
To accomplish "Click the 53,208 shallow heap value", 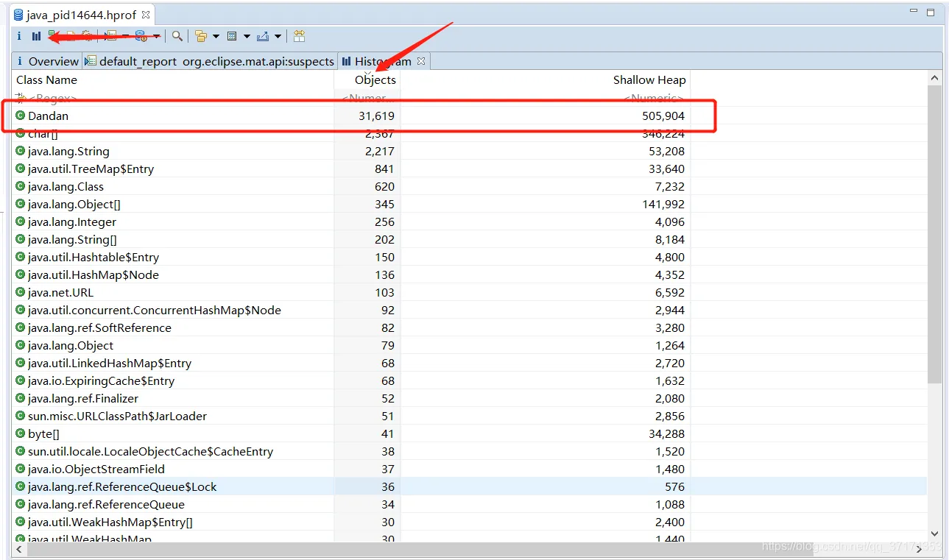I will (x=666, y=151).
